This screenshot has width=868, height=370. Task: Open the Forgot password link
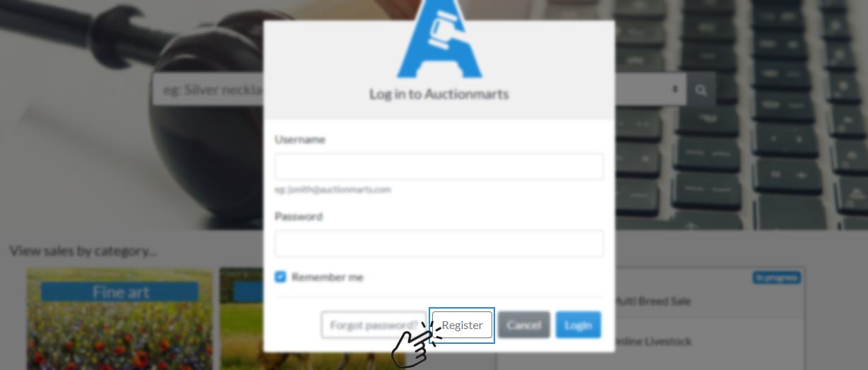(x=374, y=326)
